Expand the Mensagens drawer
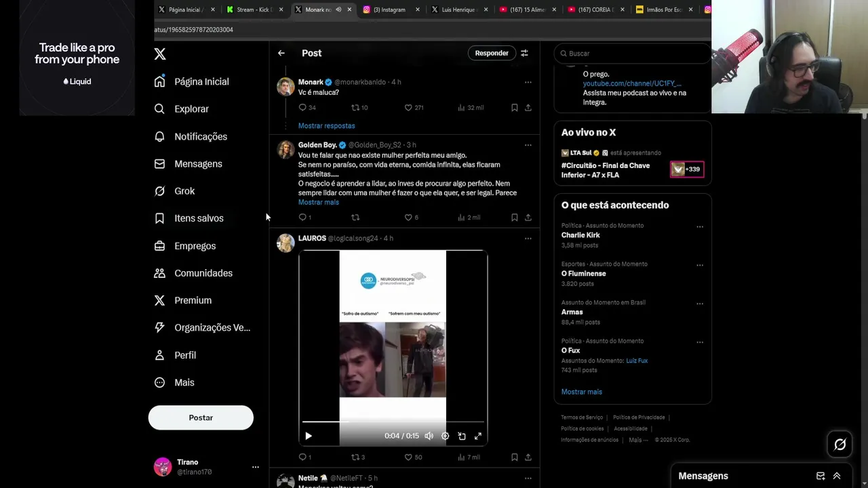Screen dimensions: 868x488 point(837,476)
